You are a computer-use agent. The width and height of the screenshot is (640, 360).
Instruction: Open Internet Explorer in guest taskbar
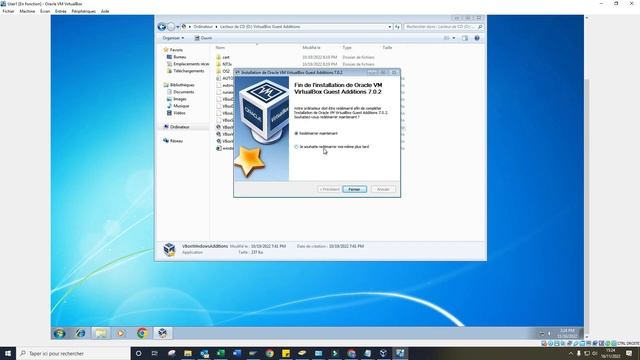[80, 333]
